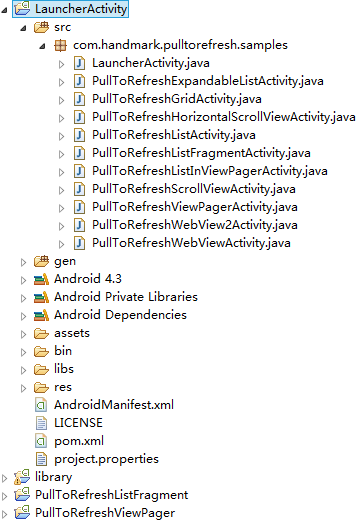363x531 pixels.
Task: Click the PullToRefreshListFragment project icon
Action: click(x=22, y=495)
